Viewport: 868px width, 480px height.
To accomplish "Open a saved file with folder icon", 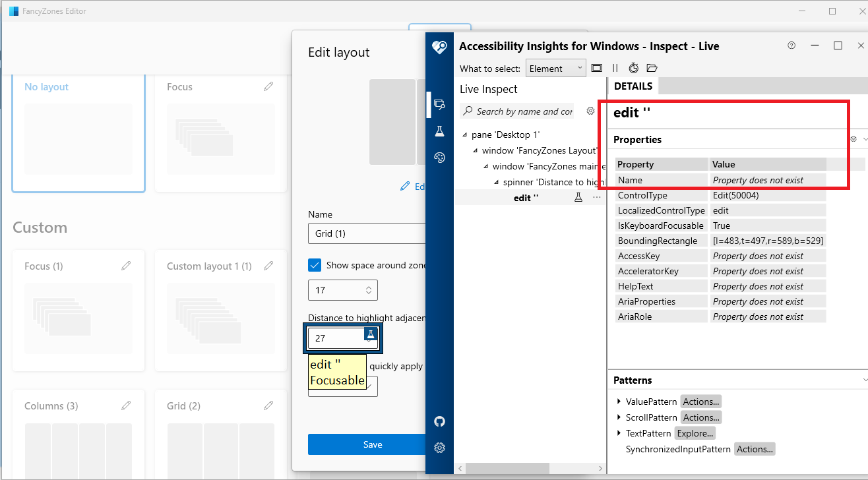I will tap(651, 68).
